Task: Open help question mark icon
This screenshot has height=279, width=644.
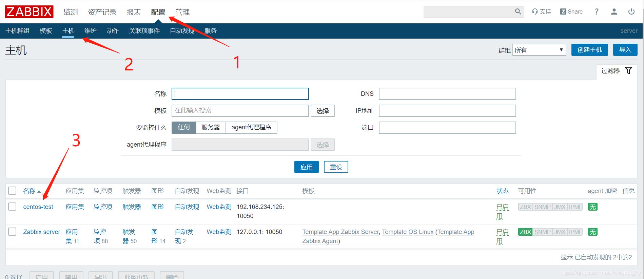Action: click(597, 12)
